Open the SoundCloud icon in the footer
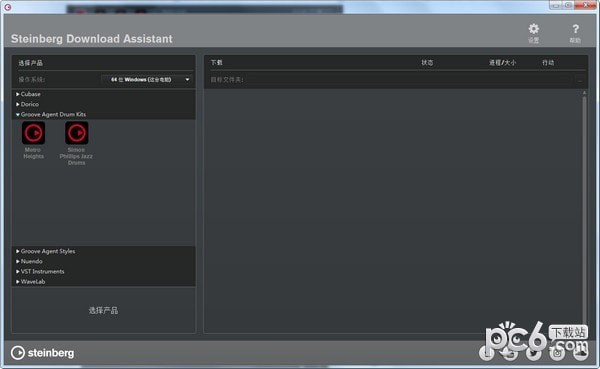 click(x=580, y=353)
